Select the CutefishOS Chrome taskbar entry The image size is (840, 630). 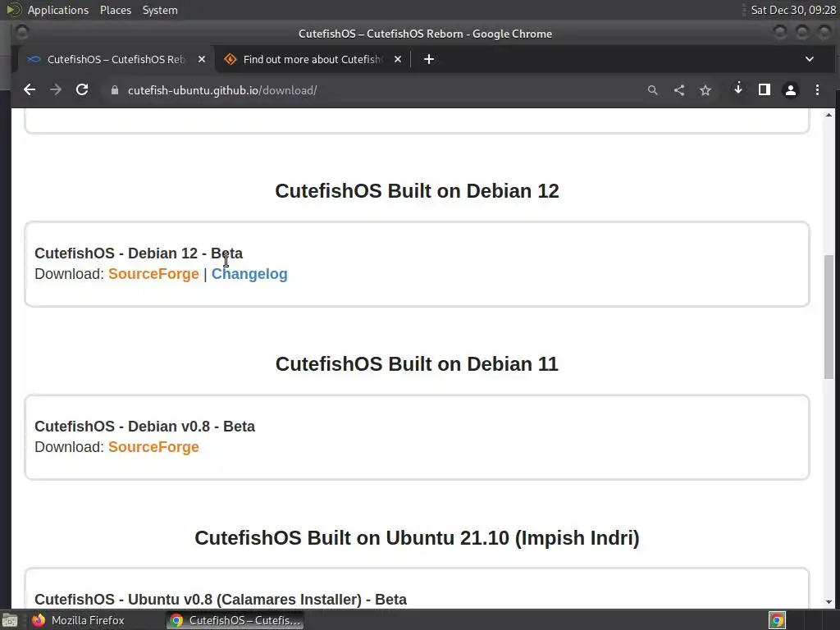tap(235, 620)
